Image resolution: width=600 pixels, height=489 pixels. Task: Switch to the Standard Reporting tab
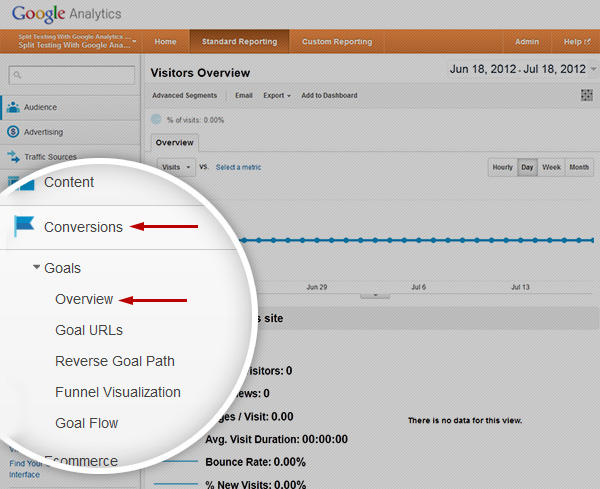[240, 42]
